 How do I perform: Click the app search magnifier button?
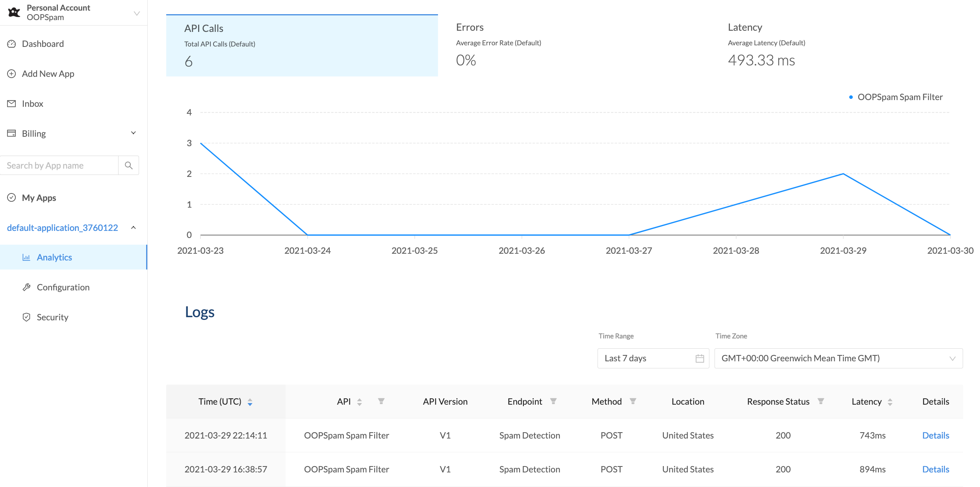pos(128,165)
